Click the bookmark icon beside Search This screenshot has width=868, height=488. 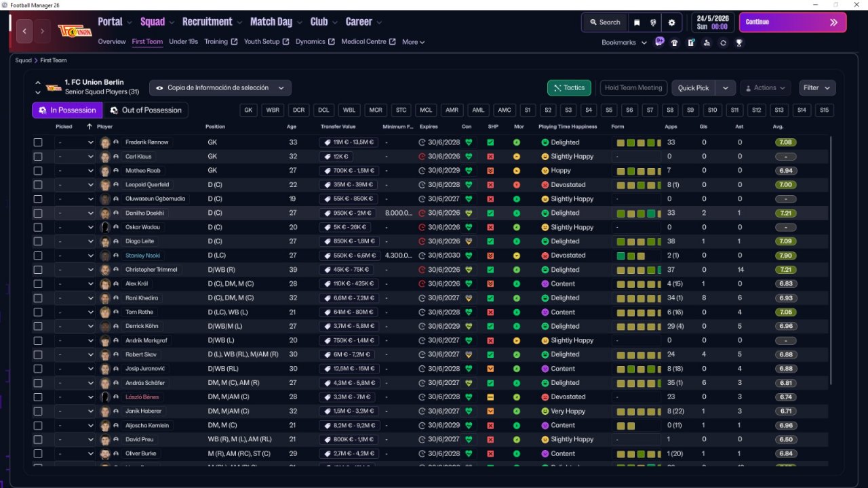click(637, 22)
